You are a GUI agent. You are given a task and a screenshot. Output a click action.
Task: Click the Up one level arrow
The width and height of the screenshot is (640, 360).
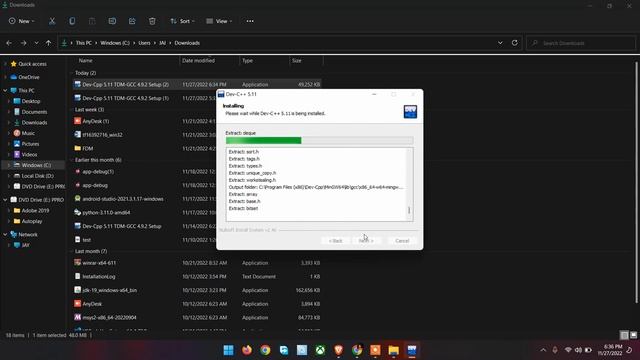tap(48, 43)
